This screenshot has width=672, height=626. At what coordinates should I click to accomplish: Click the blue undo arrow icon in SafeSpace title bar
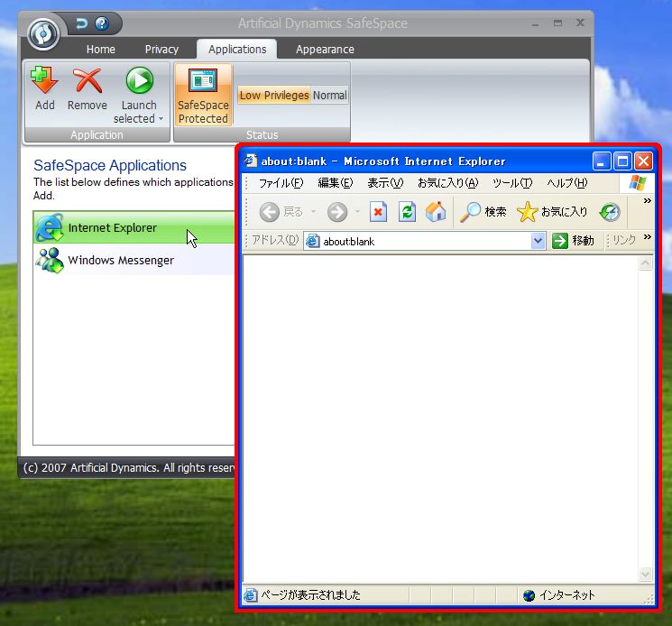81,23
